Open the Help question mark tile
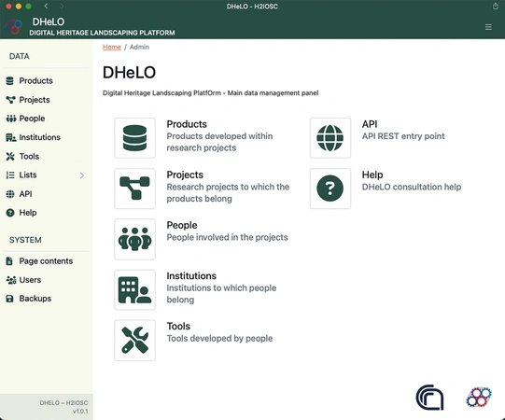This screenshot has width=505, height=420. 330,189
